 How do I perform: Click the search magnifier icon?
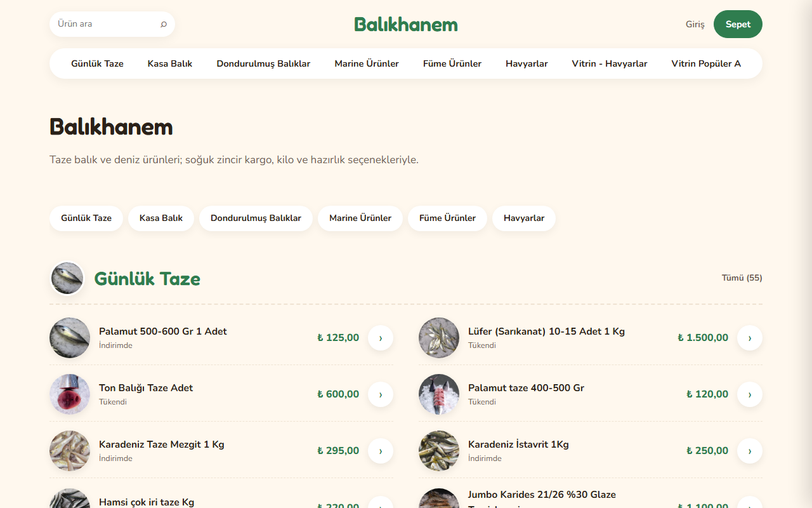(164, 24)
